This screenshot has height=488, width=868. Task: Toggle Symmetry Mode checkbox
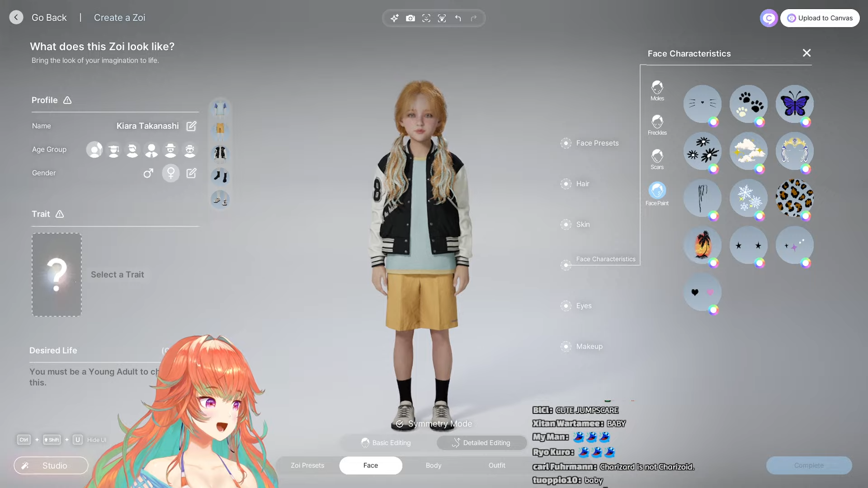400,424
